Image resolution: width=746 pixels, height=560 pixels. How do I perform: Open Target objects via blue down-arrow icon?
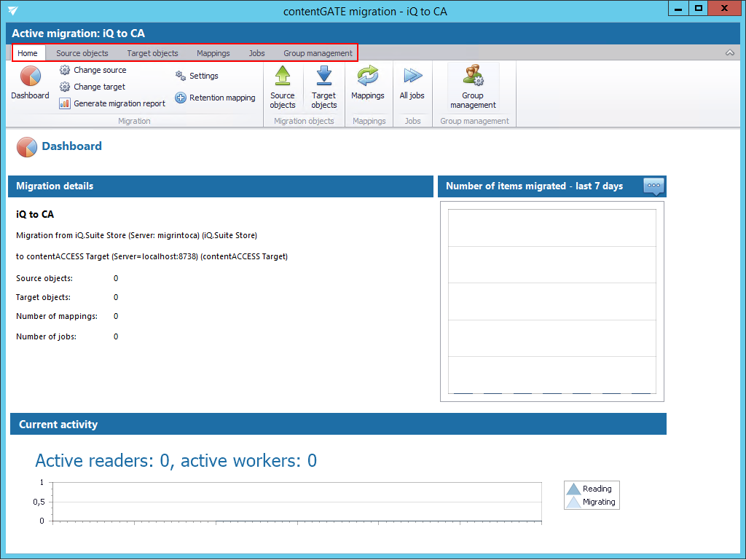click(x=323, y=76)
